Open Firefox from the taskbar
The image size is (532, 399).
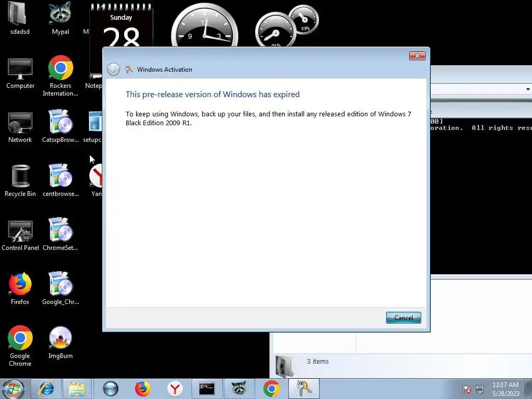(x=142, y=389)
